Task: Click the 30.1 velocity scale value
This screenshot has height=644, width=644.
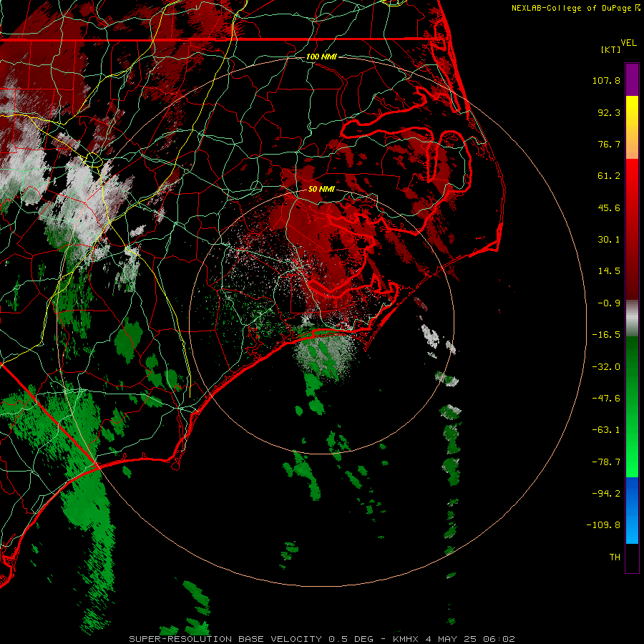Action: click(609, 240)
